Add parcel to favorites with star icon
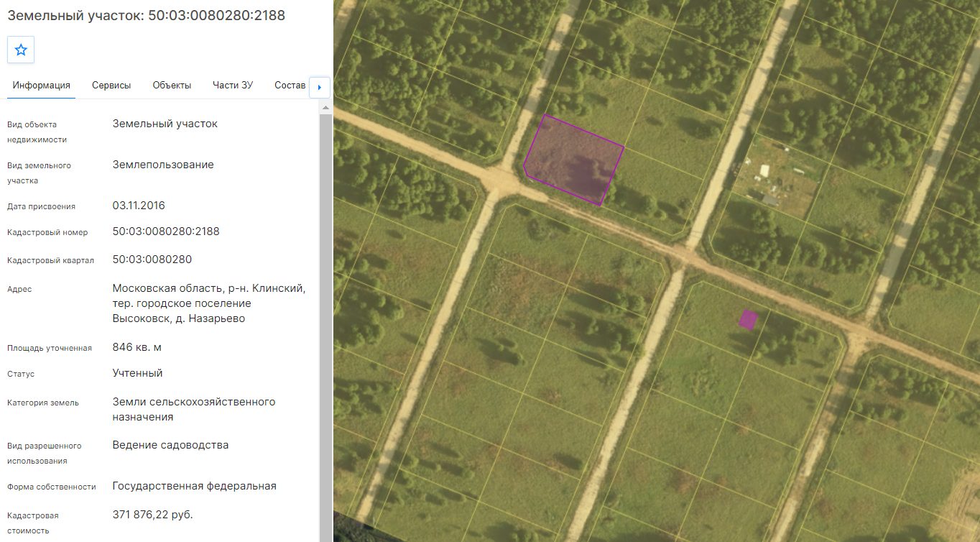The width and height of the screenshot is (980, 542). [21, 50]
